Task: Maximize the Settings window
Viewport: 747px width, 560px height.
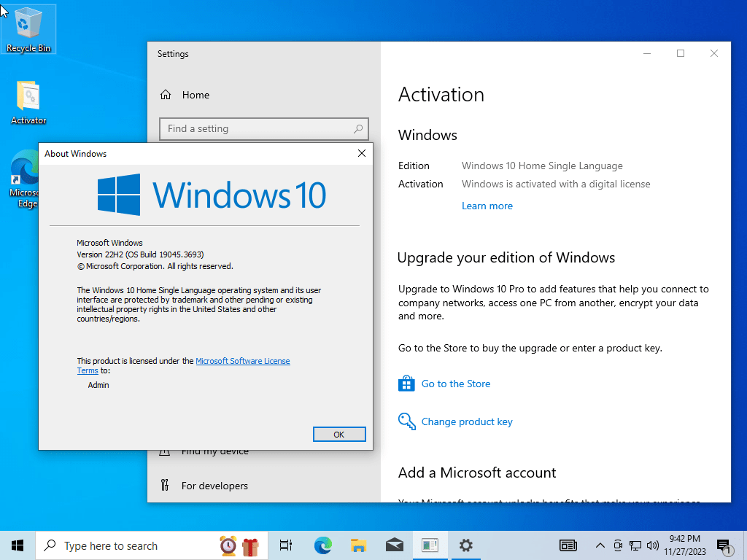Action: click(681, 53)
